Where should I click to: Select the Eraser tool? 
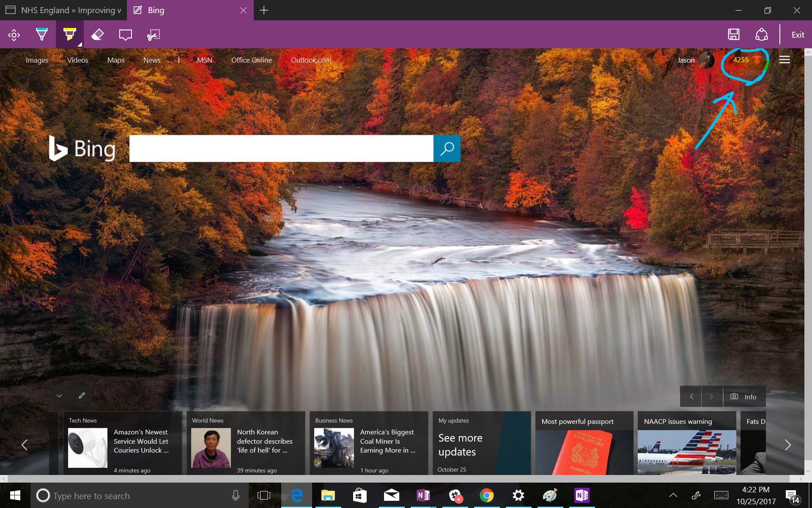98,35
